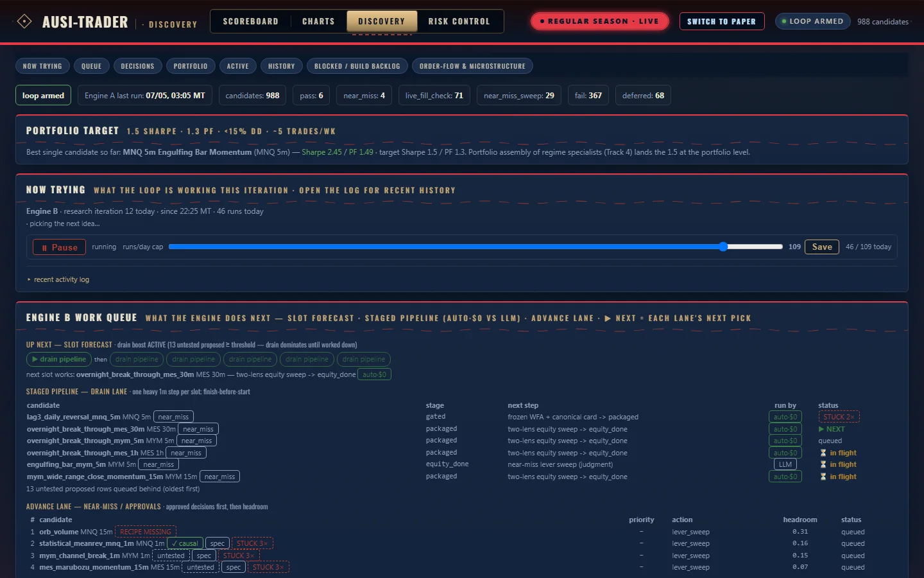Jump to the Now Trying section

[42, 66]
